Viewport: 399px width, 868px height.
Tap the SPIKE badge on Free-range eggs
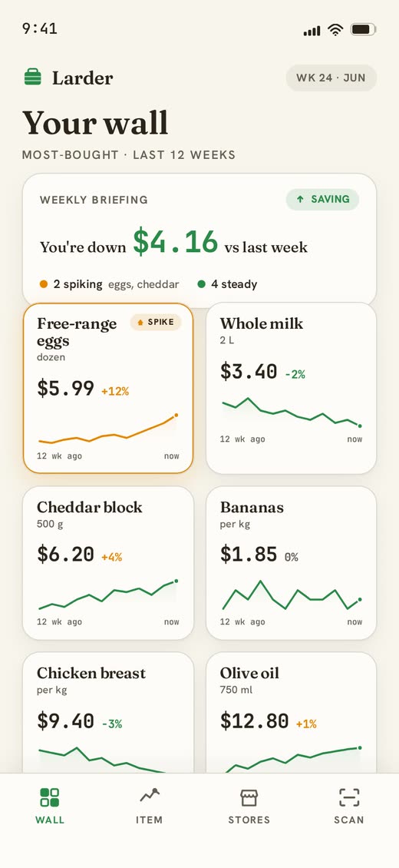coord(156,322)
